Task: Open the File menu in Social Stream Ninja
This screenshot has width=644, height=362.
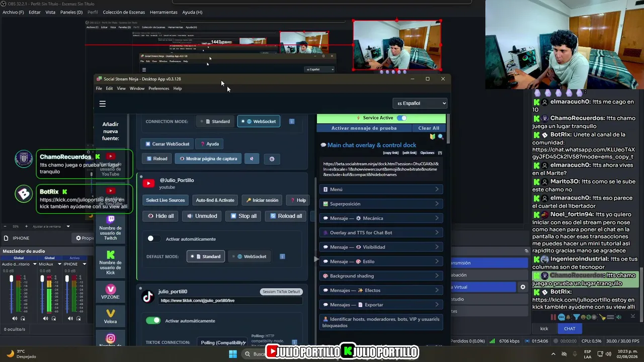Action: [99, 88]
